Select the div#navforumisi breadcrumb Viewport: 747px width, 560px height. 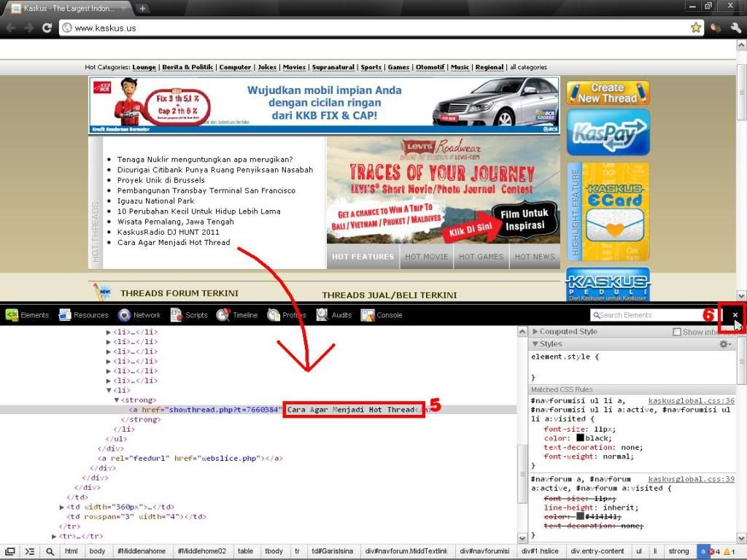(x=484, y=551)
